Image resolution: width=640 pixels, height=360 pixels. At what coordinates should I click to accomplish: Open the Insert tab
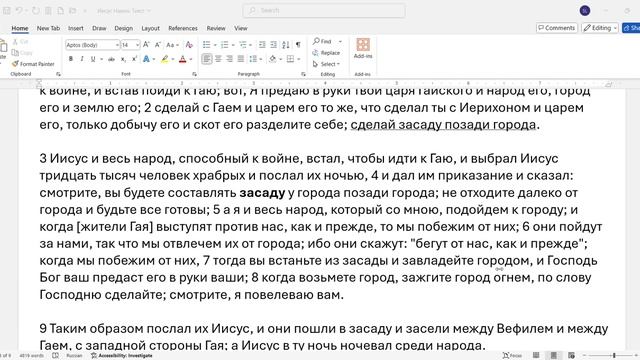(76, 28)
